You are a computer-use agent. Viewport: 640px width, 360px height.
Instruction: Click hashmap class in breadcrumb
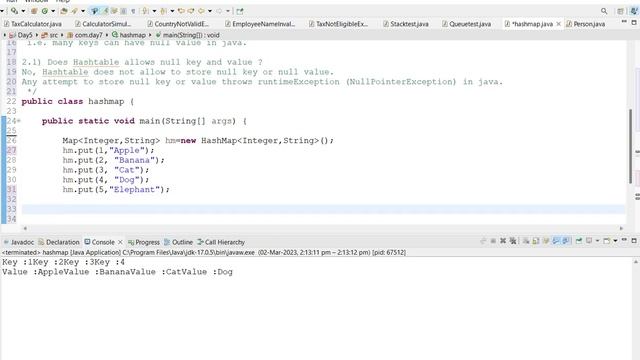coord(129,35)
